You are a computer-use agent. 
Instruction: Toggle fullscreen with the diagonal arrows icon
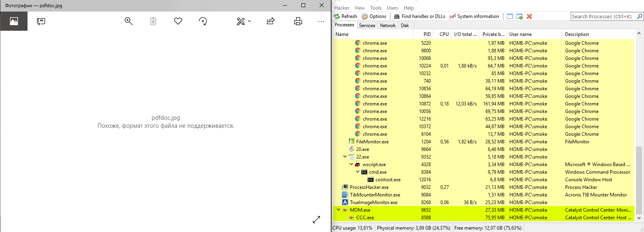click(x=316, y=220)
